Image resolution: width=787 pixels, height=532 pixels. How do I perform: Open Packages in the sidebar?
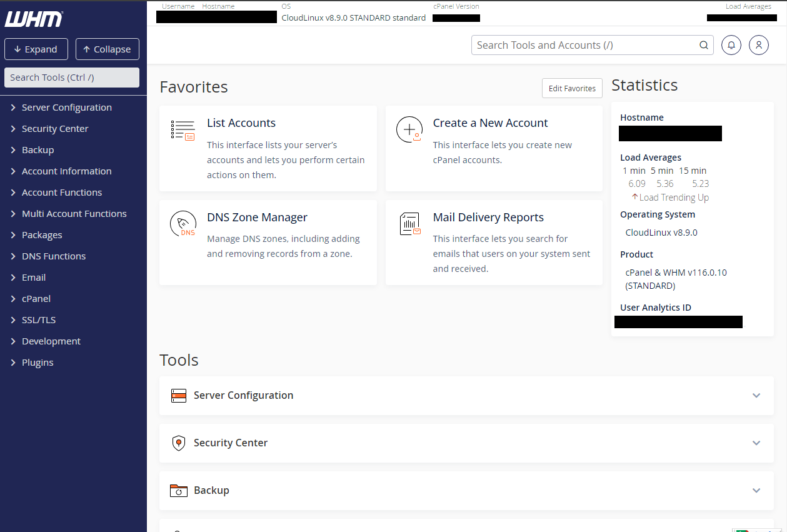[x=42, y=235]
